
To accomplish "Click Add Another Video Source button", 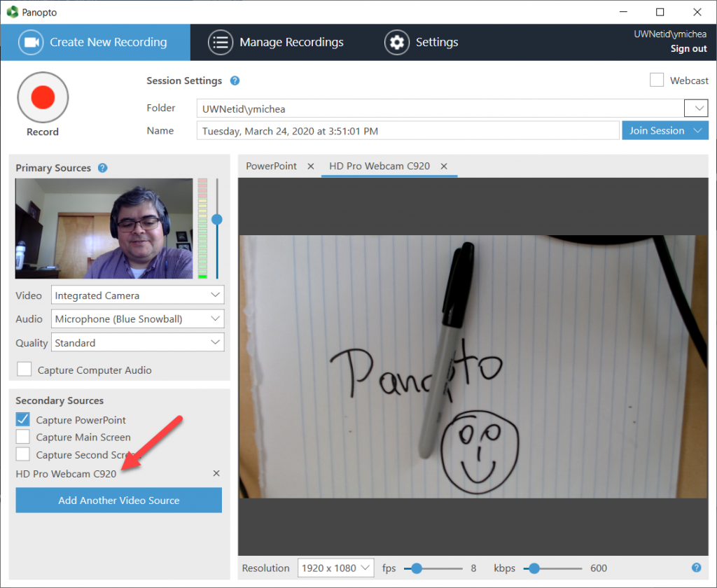I will (x=119, y=500).
